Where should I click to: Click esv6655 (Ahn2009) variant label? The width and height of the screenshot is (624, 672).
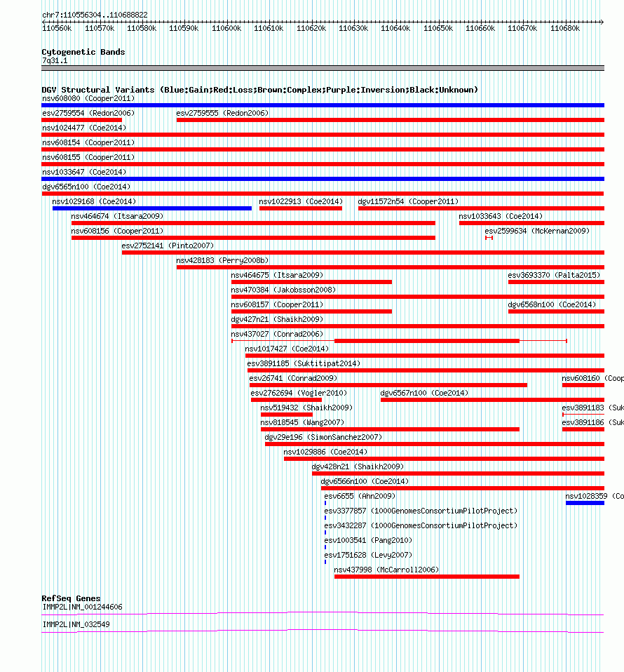[360, 496]
